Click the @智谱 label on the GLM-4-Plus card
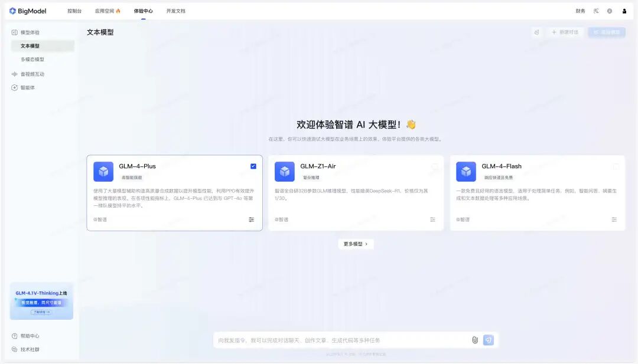 tap(100, 219)
